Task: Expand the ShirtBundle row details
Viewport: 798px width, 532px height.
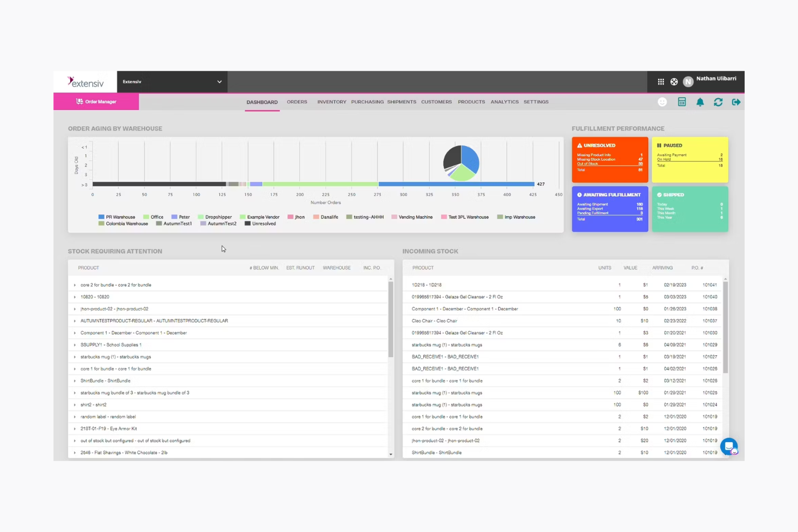Action: [74, 381]
